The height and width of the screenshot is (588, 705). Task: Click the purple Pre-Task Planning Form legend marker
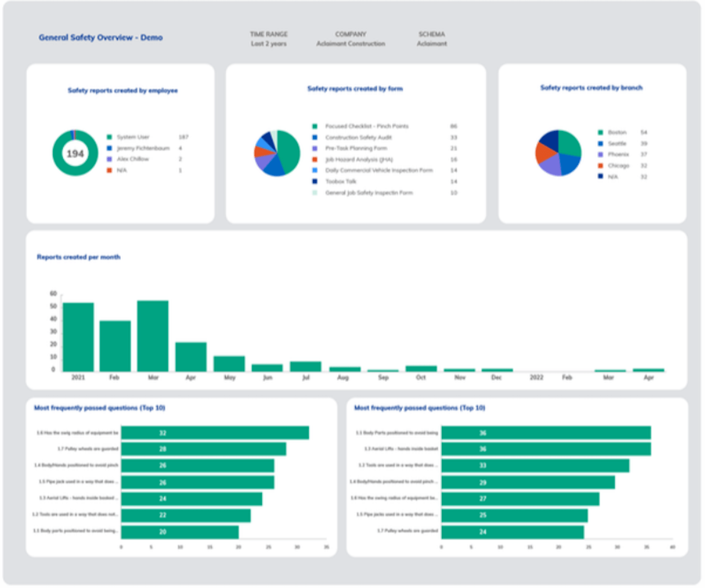tap(314, 148)
